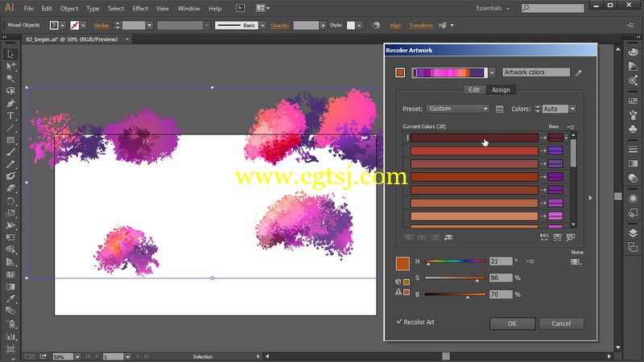Toggle recolor arrow for the third muted red row

point(543,164)
